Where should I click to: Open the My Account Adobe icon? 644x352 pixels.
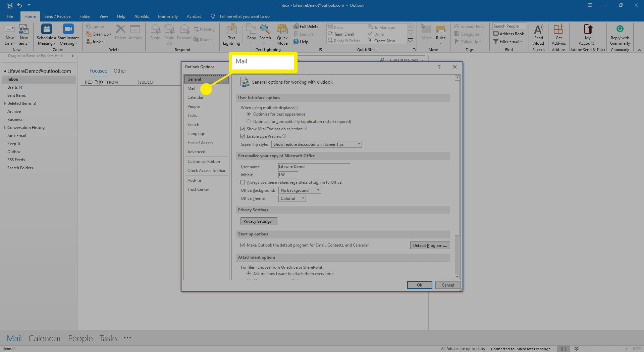click(588, 30)
